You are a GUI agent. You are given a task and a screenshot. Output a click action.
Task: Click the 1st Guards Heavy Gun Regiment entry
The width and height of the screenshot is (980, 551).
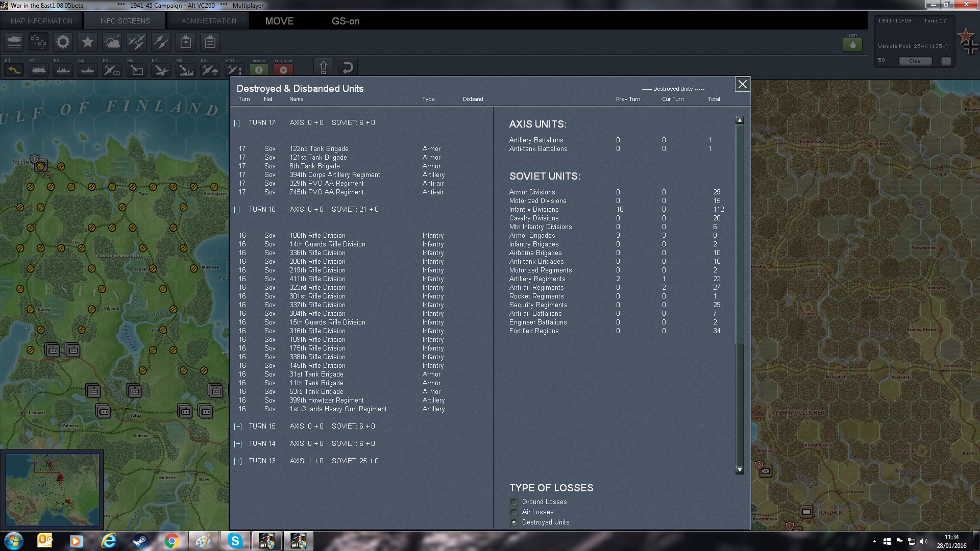[338, 409]
